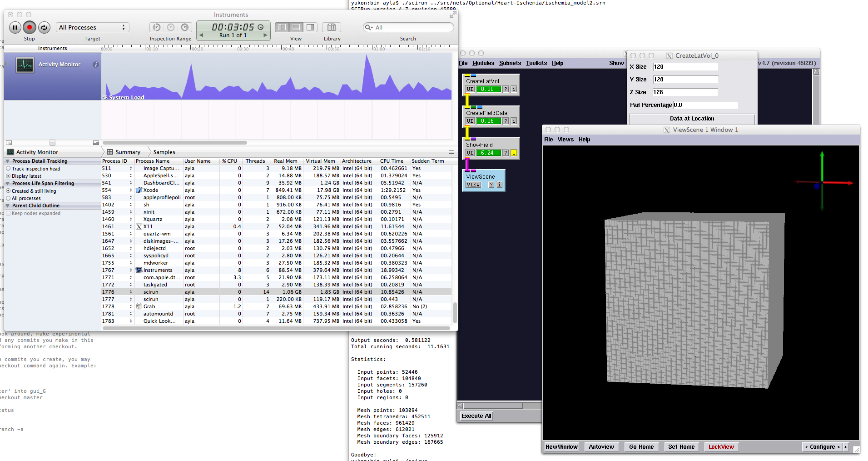
Task: Click the Instruments fullscreen arrows icon
Action: click(452, 15)
